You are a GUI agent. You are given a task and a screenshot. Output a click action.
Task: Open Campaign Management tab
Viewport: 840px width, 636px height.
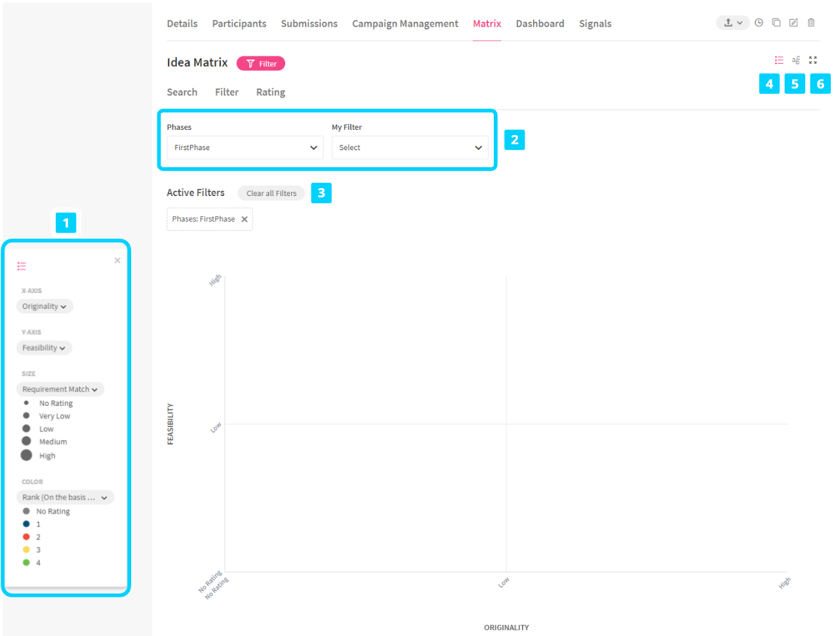click(x=405, y=24)
